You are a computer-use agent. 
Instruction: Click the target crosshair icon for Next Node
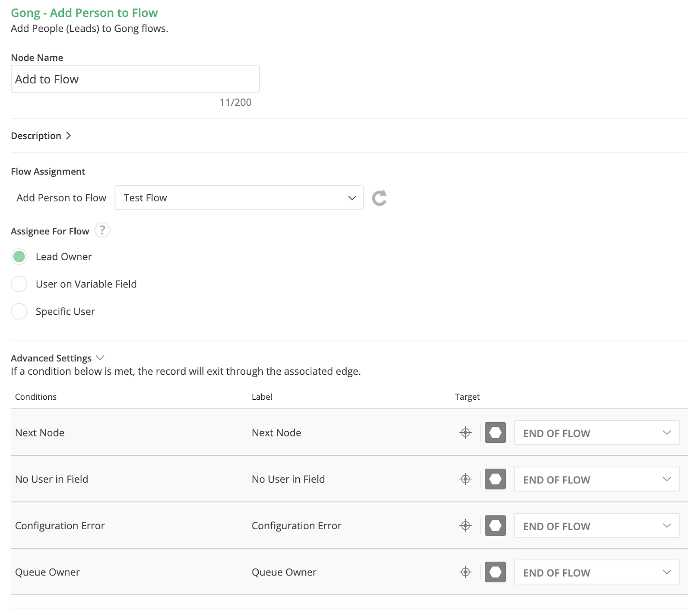[465, 433]
